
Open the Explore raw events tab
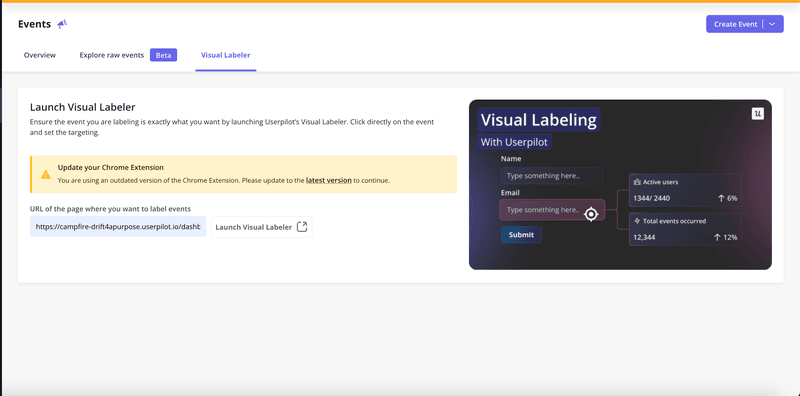(x=112, y=55)
